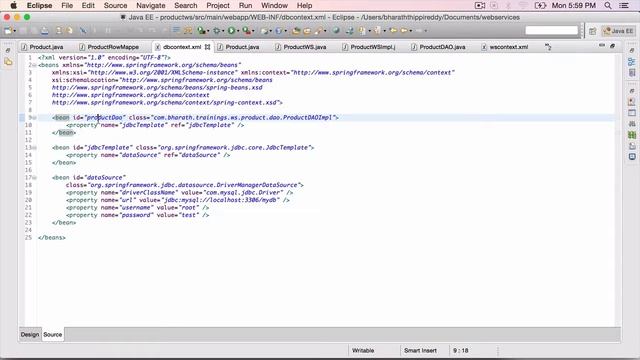Screen dimensions: 640x360
Task: Click the Smart Insert status entry
Action: 420,351
